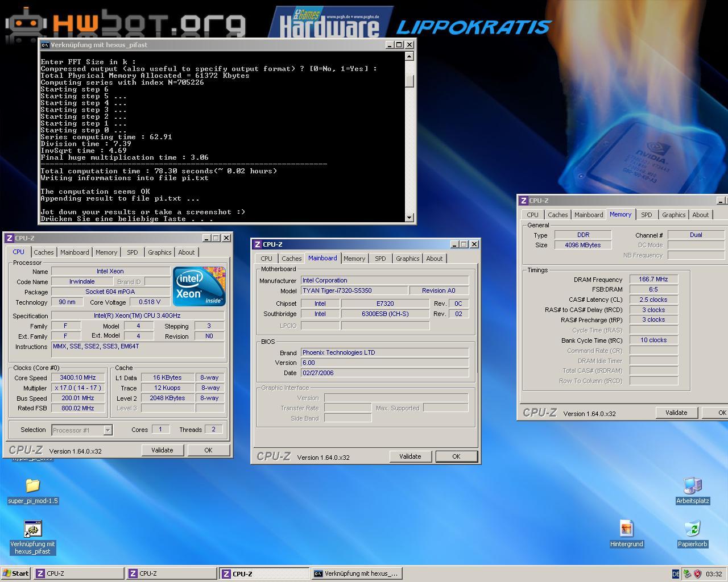
Task: Click the Z icon of the Memory CPU-Z window
Action: tap(523, 201)
